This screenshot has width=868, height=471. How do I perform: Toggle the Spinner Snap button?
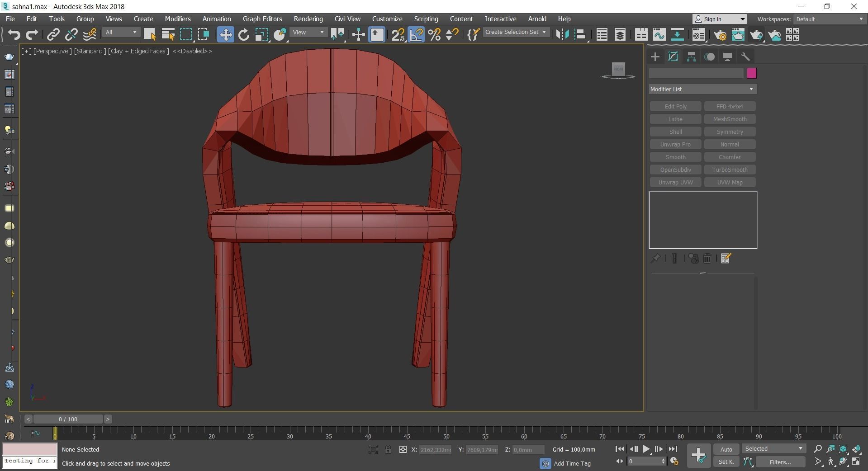[452, 35]
